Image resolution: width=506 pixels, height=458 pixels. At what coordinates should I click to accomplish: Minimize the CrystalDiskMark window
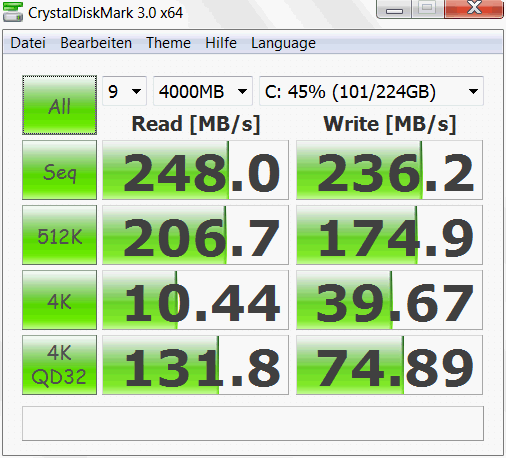[394, 9]
